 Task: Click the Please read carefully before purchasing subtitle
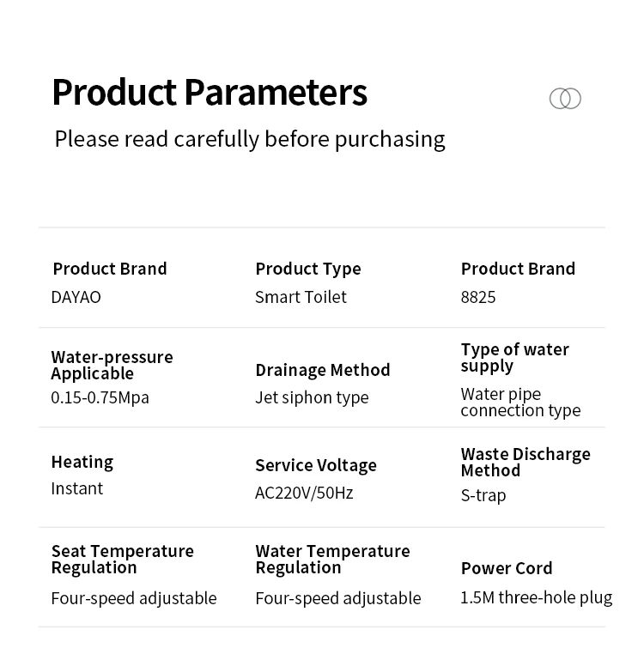click(x=250, y=139)
